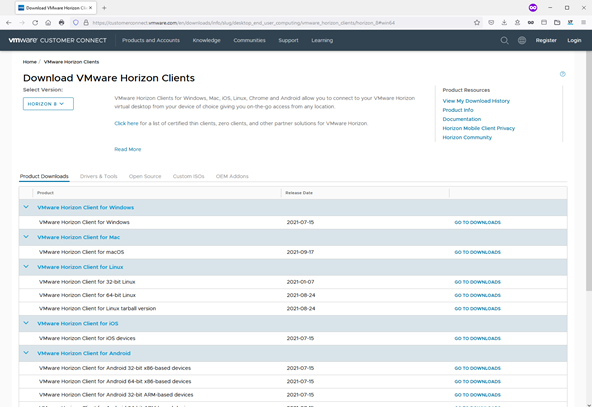Open the Knowledge menu
This screenshot has width=592, height=407.
point(207,40)
